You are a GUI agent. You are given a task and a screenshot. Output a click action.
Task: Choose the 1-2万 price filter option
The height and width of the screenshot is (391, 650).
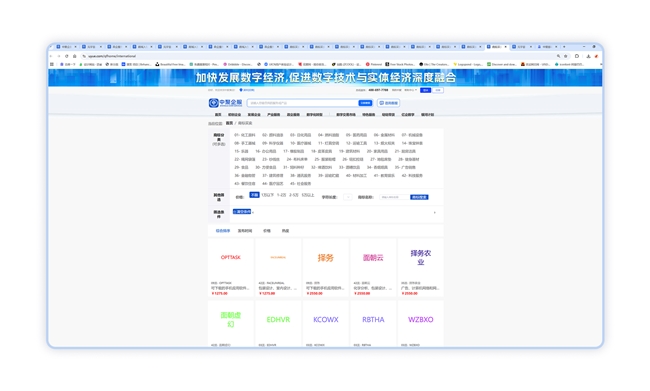tap(281, 195)
